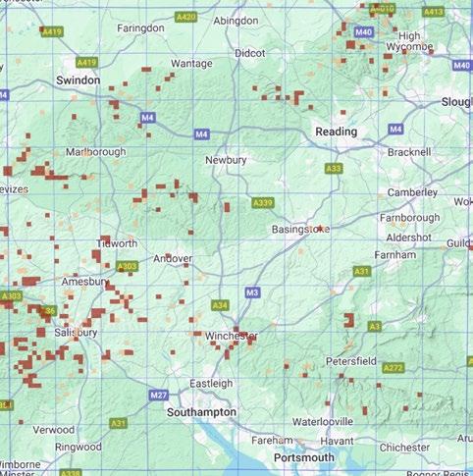
Task: Click the M40 shield near High Wycombe
Action: [x=364, y=32]
